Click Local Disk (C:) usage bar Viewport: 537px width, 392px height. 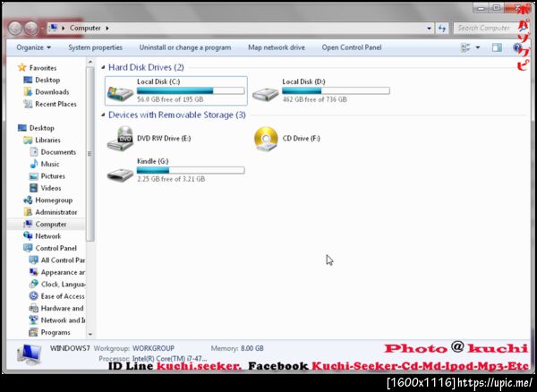point(191,90)
